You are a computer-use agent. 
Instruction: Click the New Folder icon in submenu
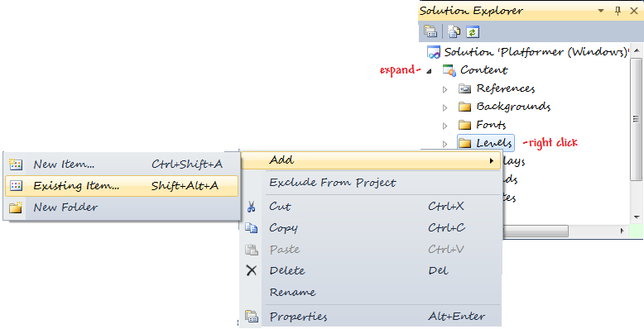(16, 207)
